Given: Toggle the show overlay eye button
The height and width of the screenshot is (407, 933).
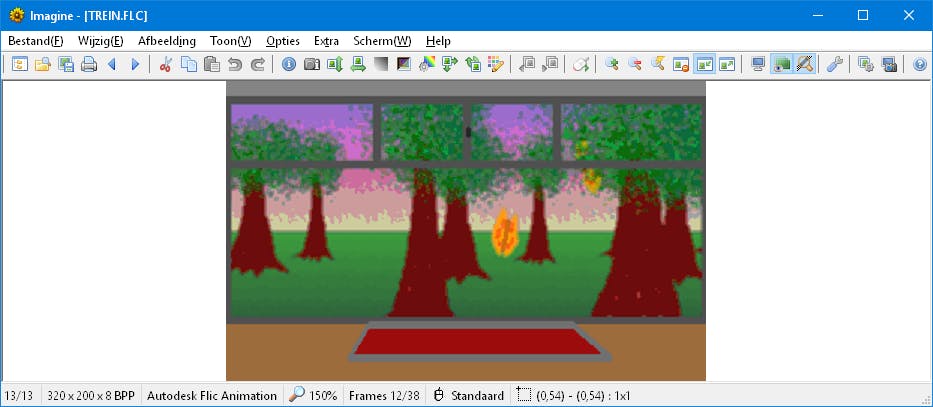Looking at the screenshot, I should (x=782, y=64).
